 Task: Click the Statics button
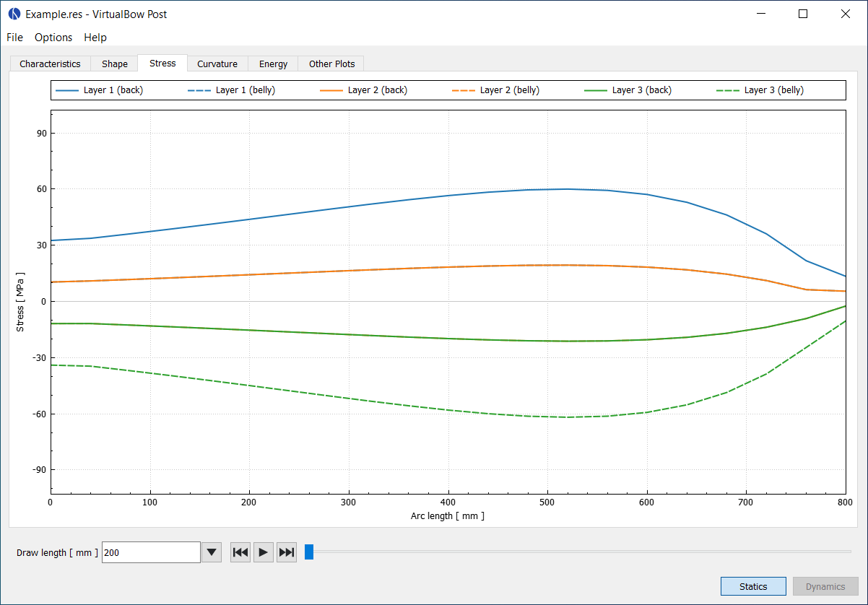click(x=753, y=586)
